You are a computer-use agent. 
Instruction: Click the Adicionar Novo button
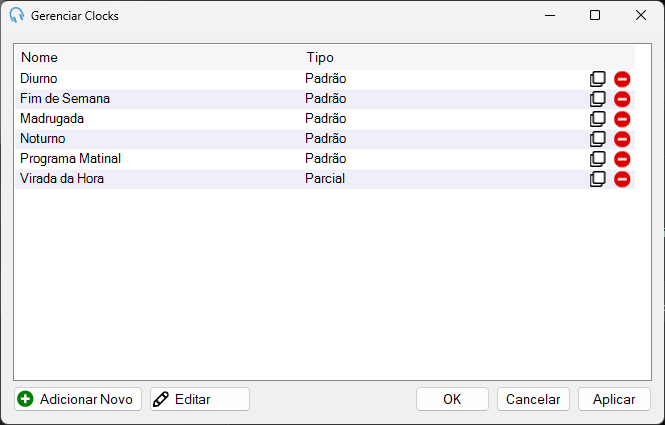[x=78, y=399]
